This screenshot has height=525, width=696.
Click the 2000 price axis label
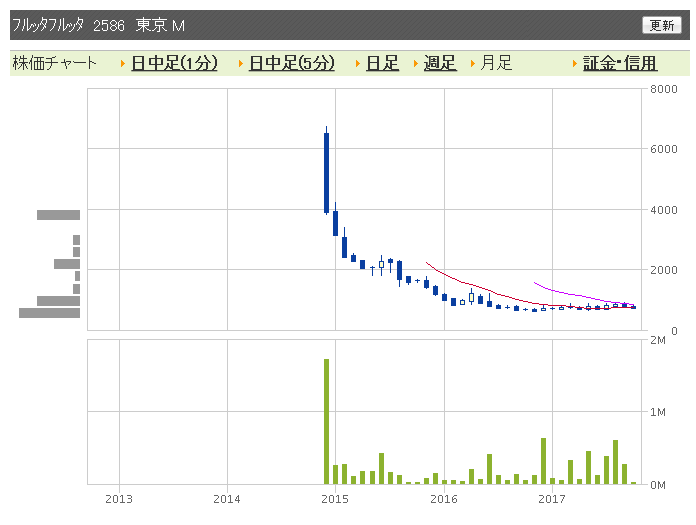point(664,270)
